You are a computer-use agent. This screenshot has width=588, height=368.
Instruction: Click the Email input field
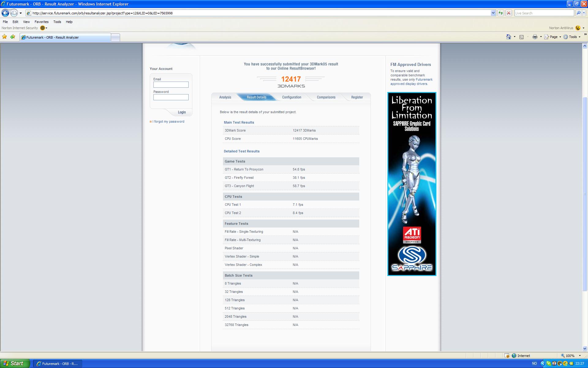(171, 85)
